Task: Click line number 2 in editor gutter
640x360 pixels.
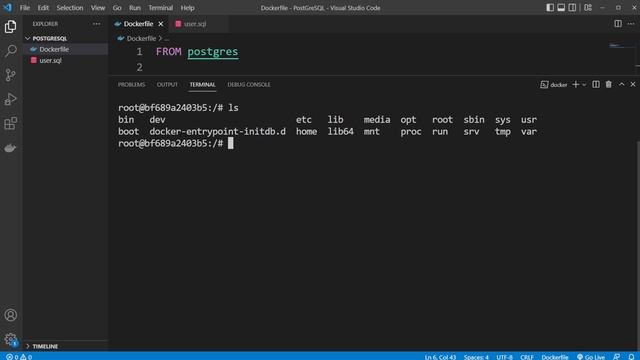Action: tap(140, 67)
